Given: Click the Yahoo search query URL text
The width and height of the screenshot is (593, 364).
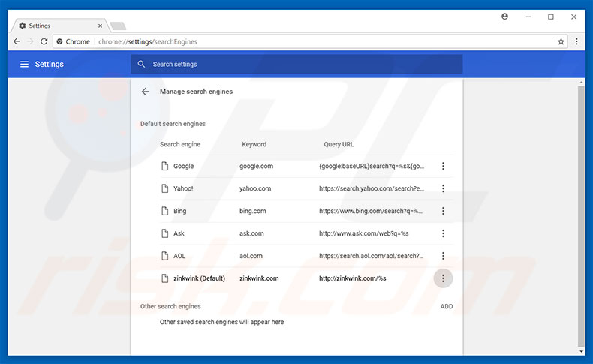Looking at the screenshot, I should pyautogui.click(x=372, y=188).
